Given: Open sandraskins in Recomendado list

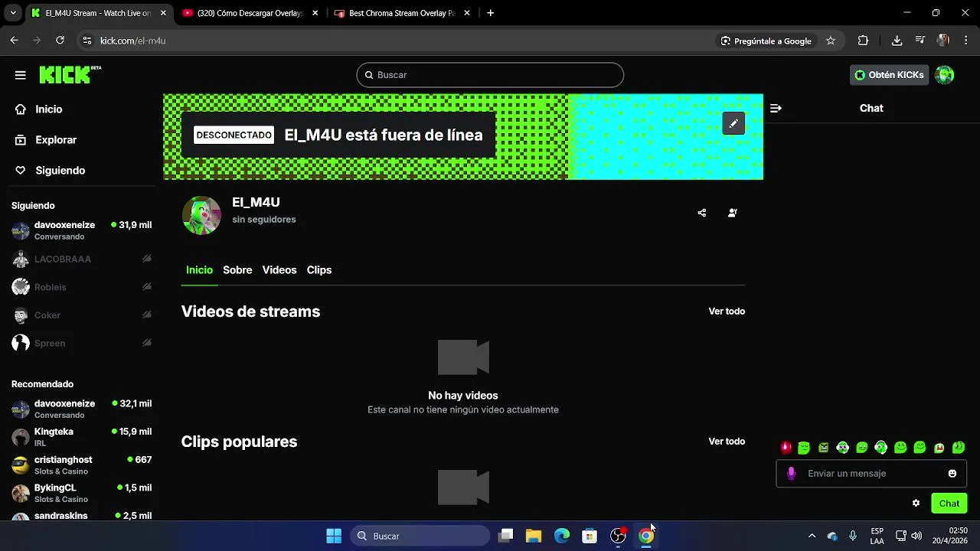Looking at the screenshot, I should tap(81, 515).
